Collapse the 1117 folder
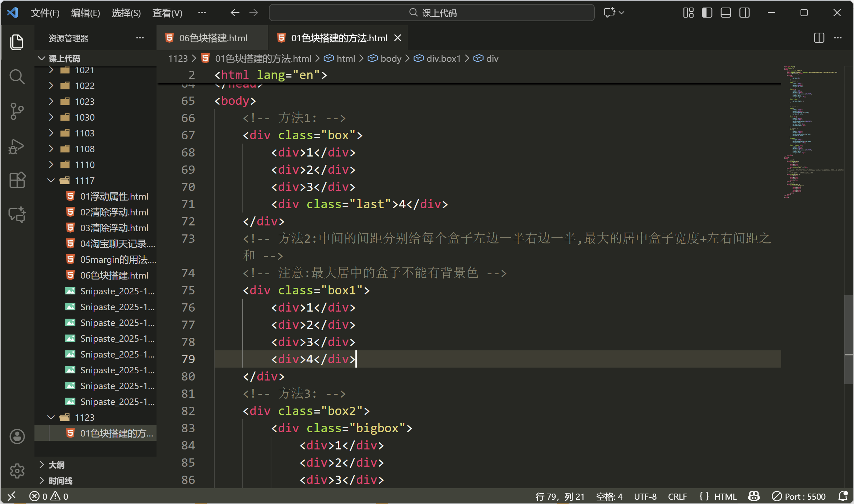The height and width of the screenshot is (504, 854). coord(85,181)
